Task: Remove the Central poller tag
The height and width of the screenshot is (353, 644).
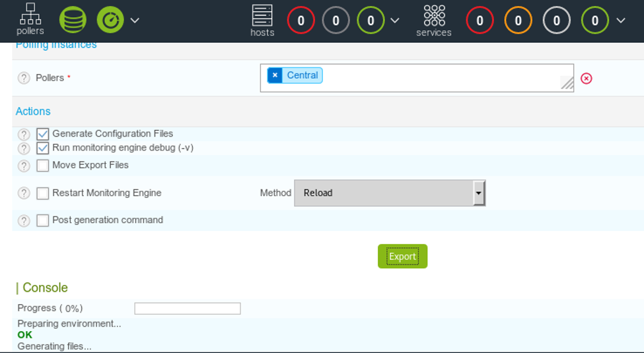Action: click(x=275, y=75)
